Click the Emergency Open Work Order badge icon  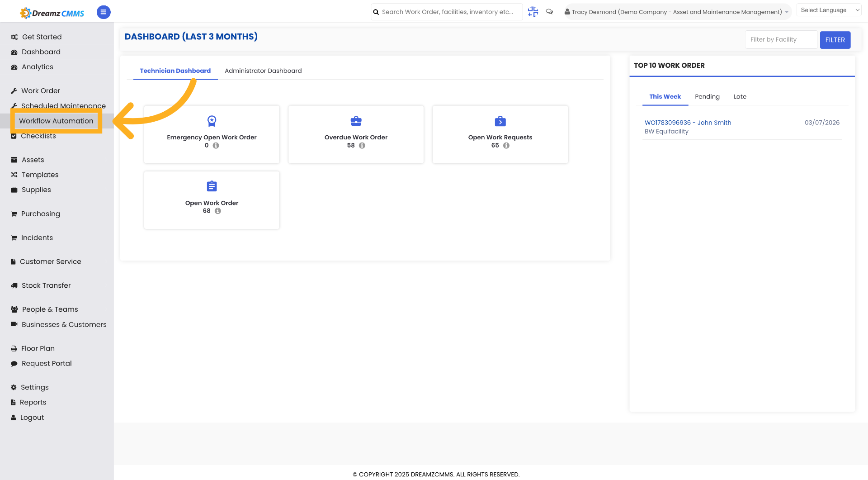[x=212, y=121]
